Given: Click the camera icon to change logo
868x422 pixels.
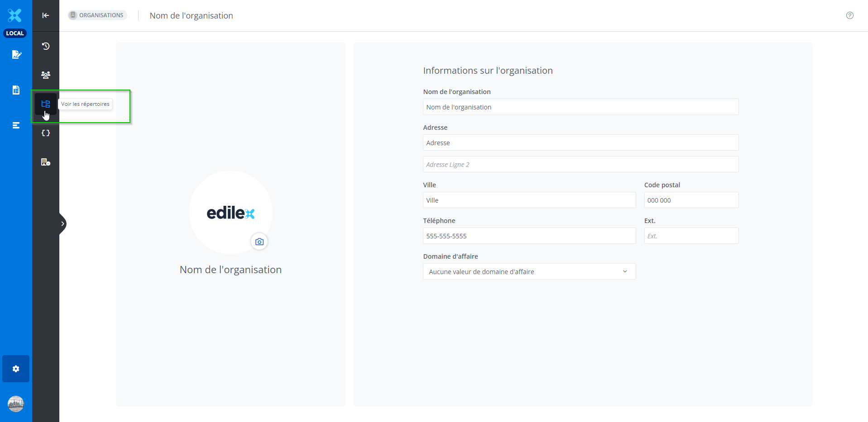Looking at the screenshot, I should 259,242.
